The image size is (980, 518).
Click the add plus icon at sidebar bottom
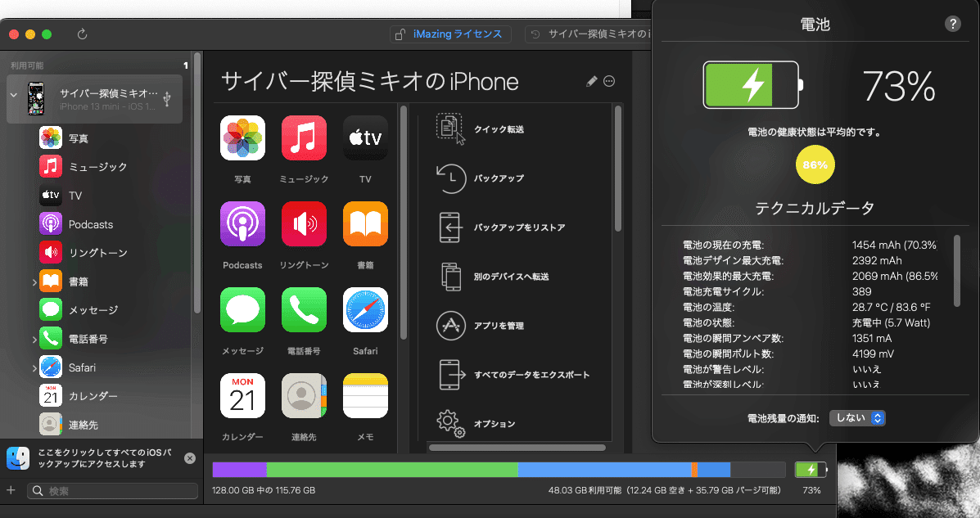point(11,490)
